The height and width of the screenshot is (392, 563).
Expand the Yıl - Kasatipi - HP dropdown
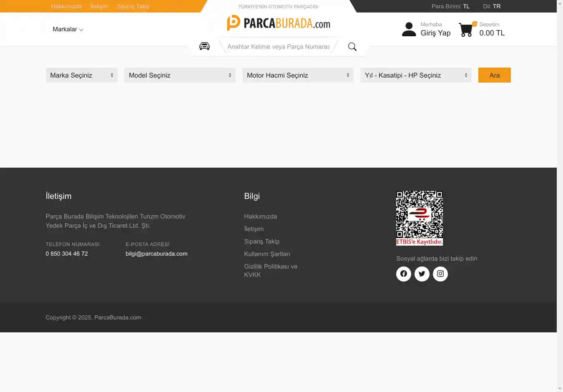(416, 75)
